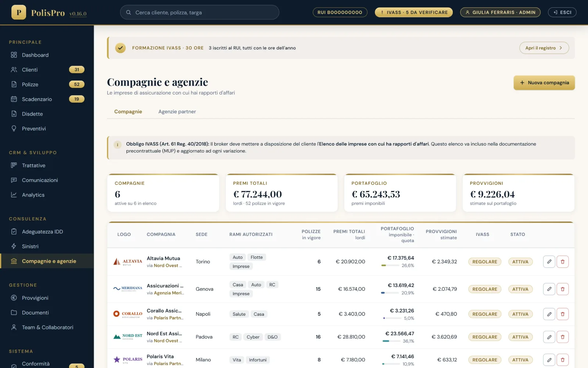
Task: Edit the Nord Est row
Action: 549,337
